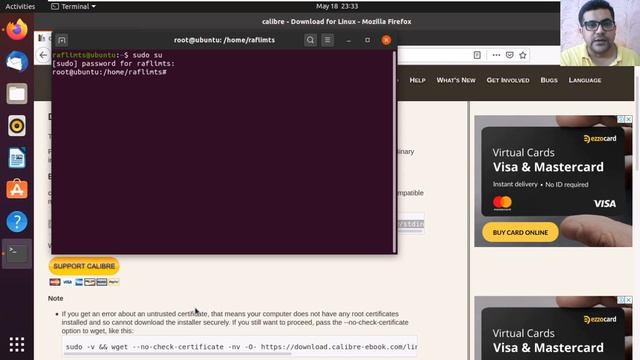The height and width of the screenshot is (360, 640).
Task: Open Get Involved in calibre navigation
Action: [508, 80]
